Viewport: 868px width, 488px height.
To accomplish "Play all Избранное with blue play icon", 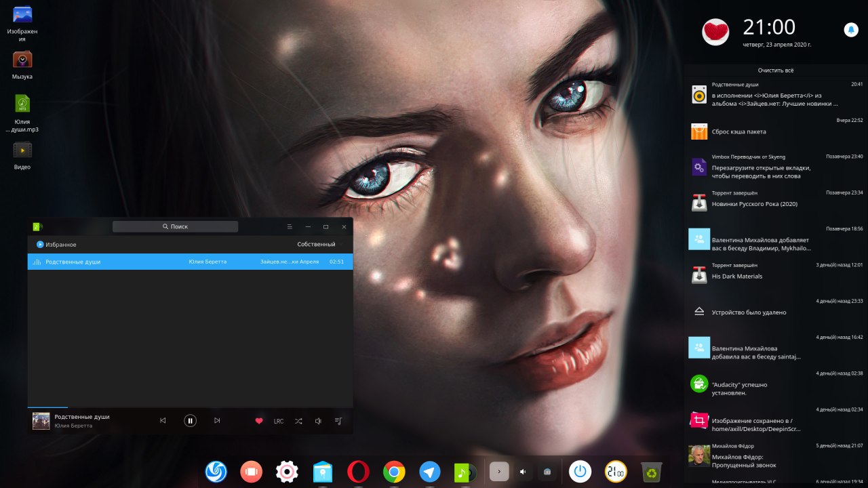I will [x=40, y=244].
